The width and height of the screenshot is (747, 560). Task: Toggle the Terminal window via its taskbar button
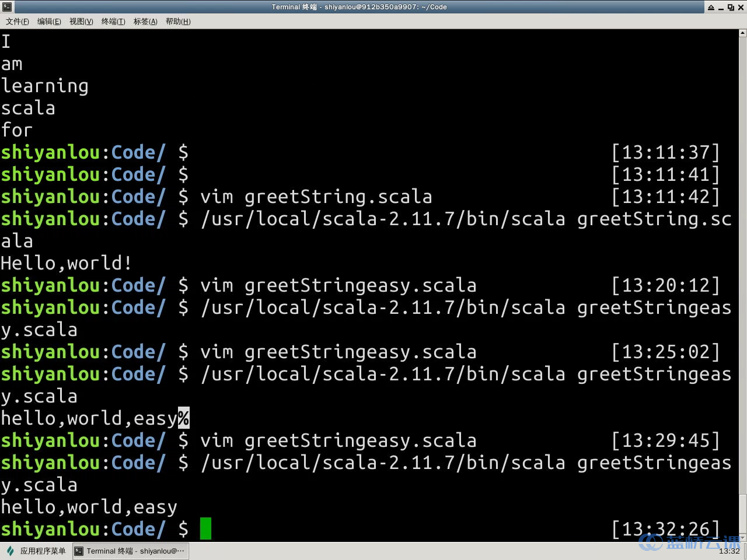[130, 551]
